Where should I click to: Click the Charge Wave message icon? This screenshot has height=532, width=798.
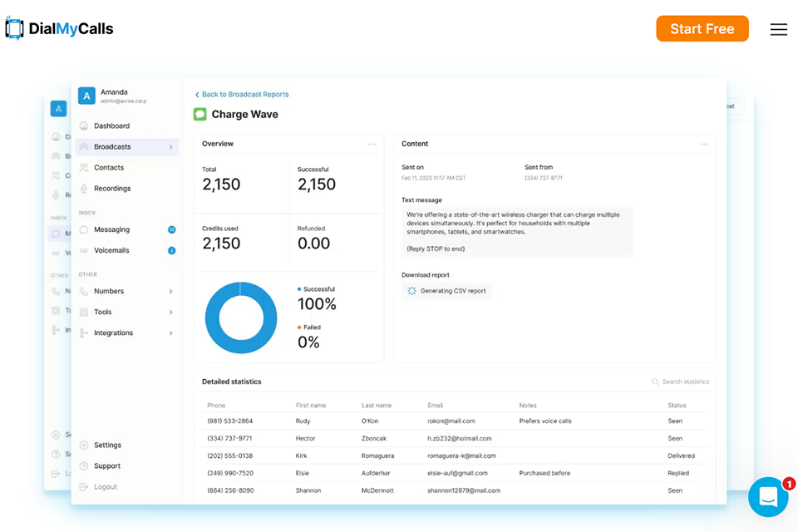[x=200, y=114]
